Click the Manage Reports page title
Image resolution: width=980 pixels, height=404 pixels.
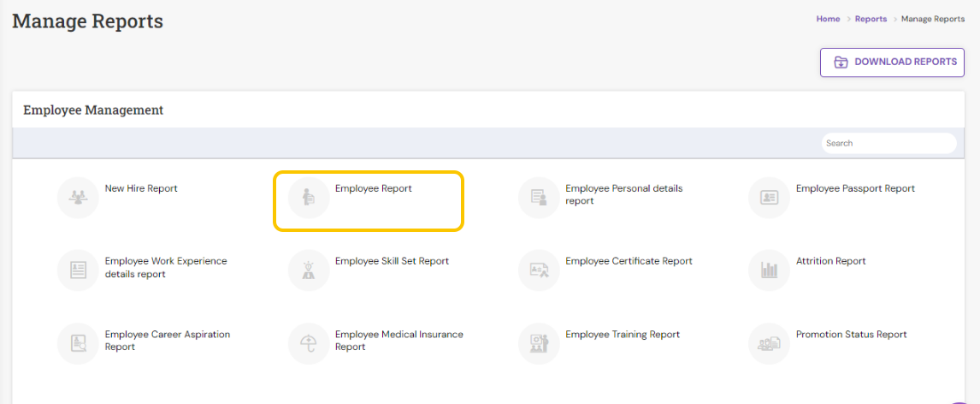[87, 21]
